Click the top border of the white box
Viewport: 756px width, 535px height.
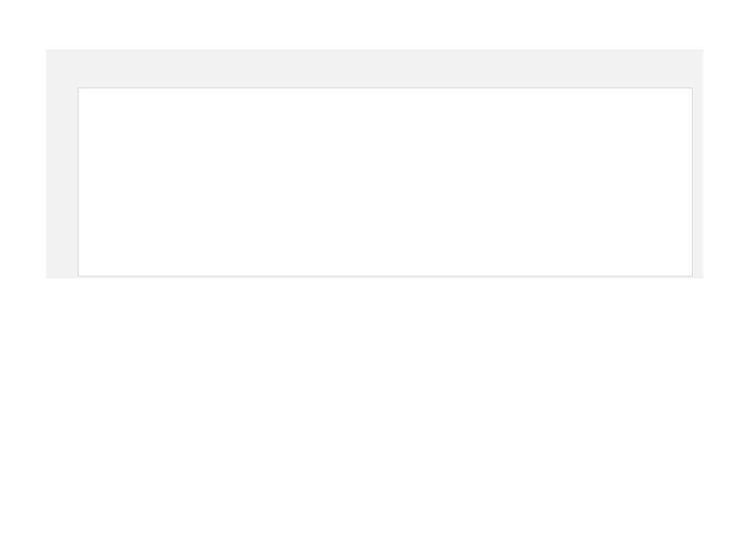(385, 88)
